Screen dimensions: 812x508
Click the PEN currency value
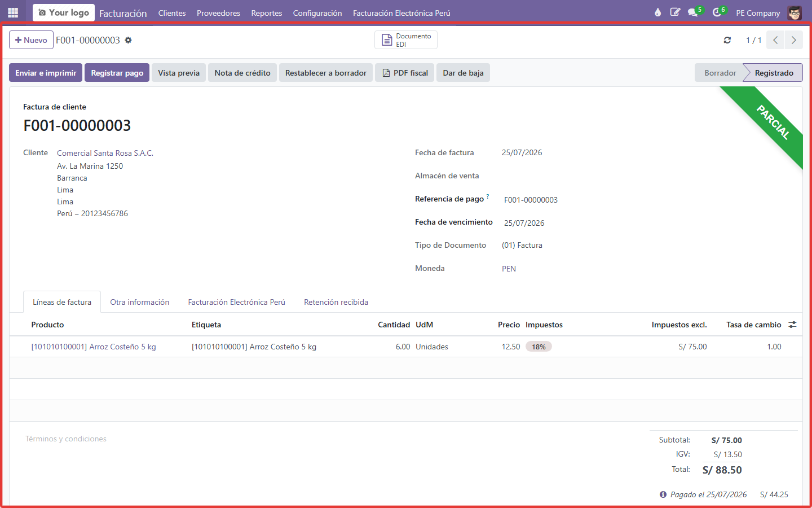509,269
